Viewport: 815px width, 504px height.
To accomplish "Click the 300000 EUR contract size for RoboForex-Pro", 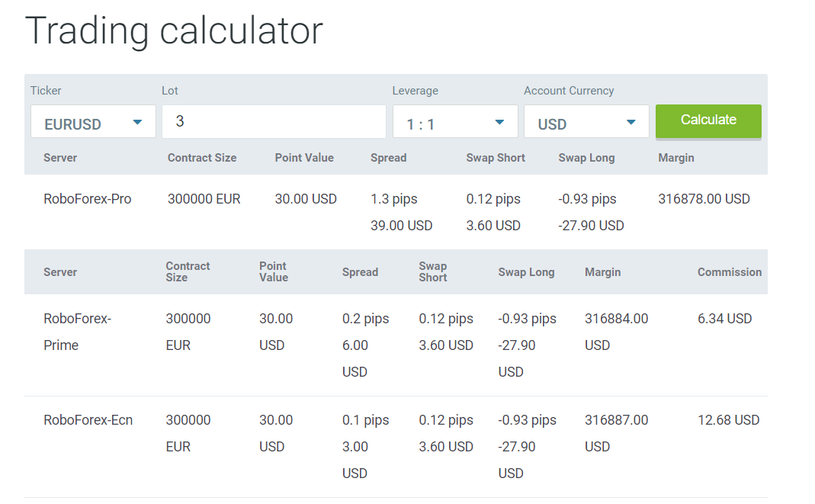I will [204, 199].
